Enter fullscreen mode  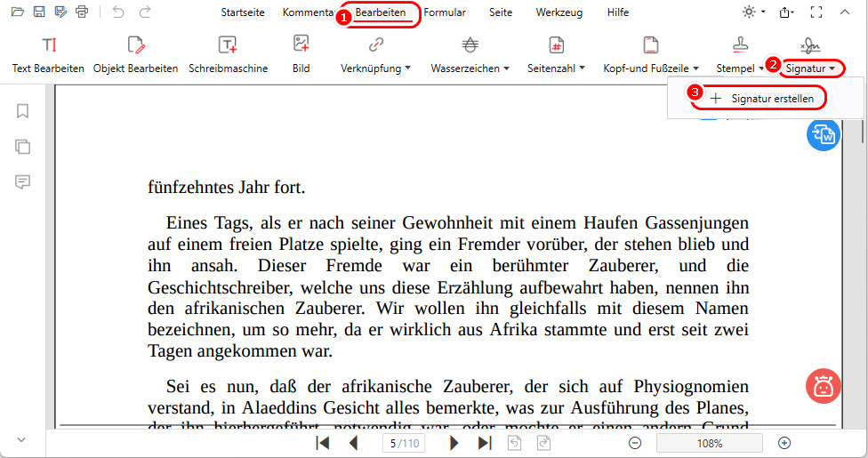point(816,12)
